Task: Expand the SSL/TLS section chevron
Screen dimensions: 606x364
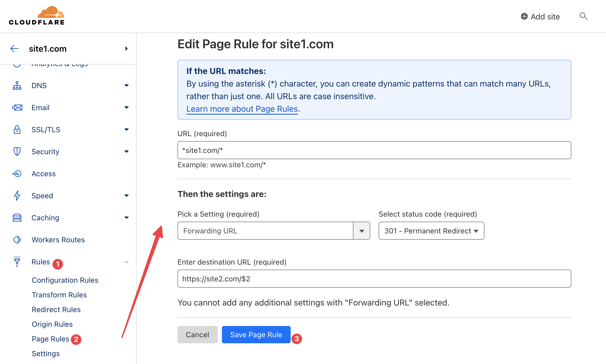Action: coord(127,130)
